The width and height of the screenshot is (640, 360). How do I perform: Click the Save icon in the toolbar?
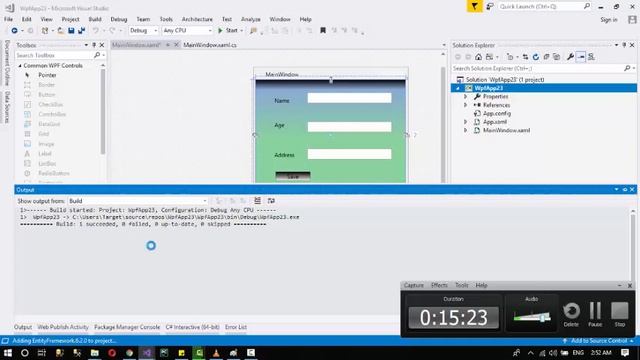(71, 31)
